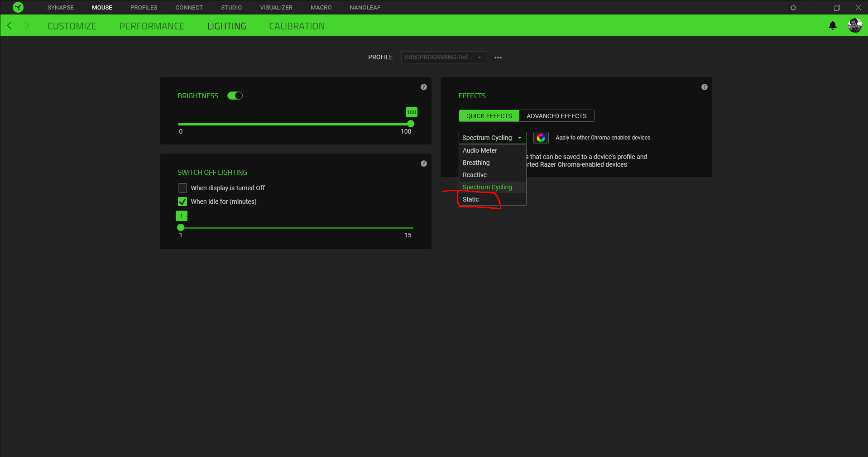Go to Nanoleaf section

pos(365,8)
